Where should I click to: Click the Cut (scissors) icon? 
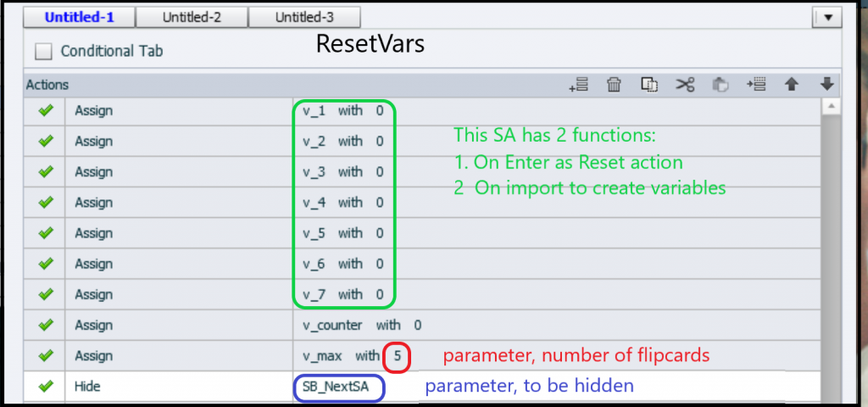coord(685,85)
